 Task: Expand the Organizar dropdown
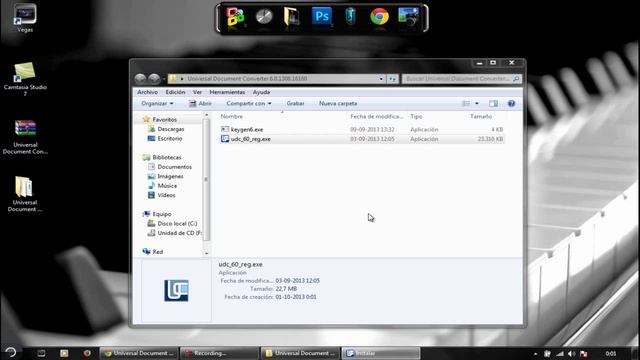(x=157, y=104)
